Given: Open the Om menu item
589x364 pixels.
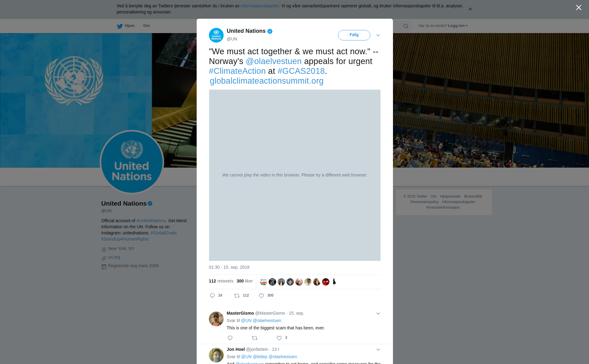Looking at the screenshot, I should pyautogui.click(x=146, y=26).
